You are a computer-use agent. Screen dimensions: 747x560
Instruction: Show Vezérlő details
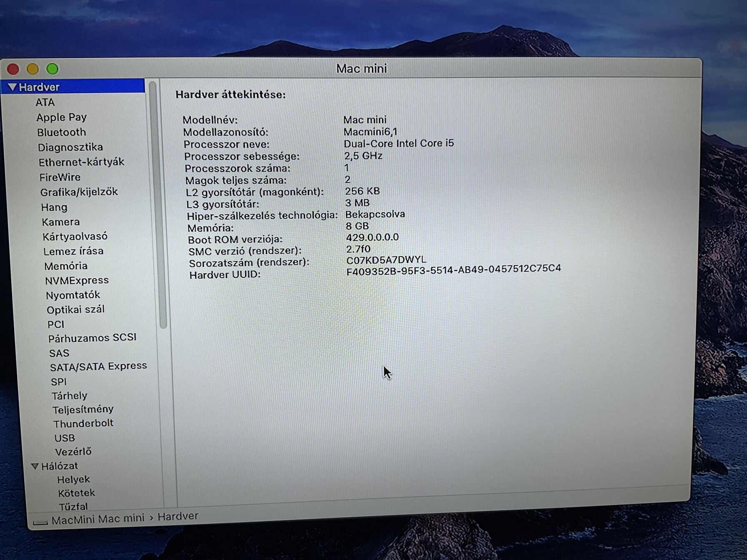click(x=73, y=452)
